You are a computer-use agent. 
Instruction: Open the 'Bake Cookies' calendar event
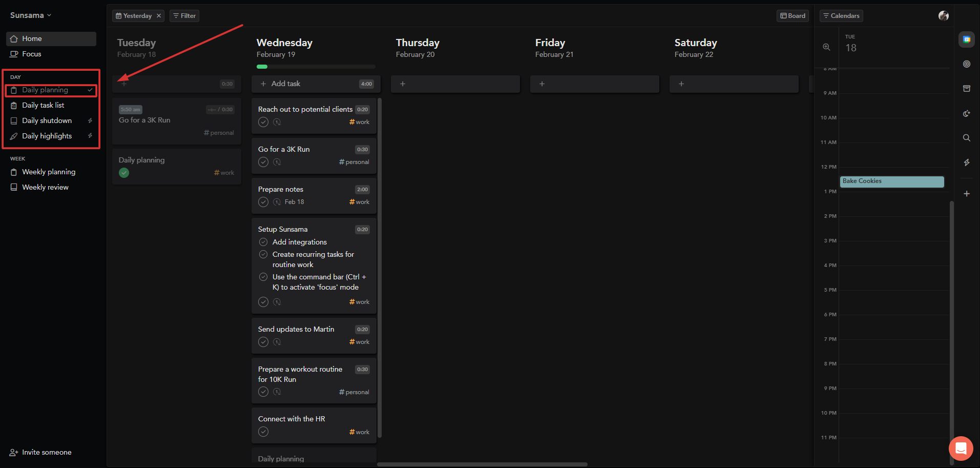(x=892, y=181)
